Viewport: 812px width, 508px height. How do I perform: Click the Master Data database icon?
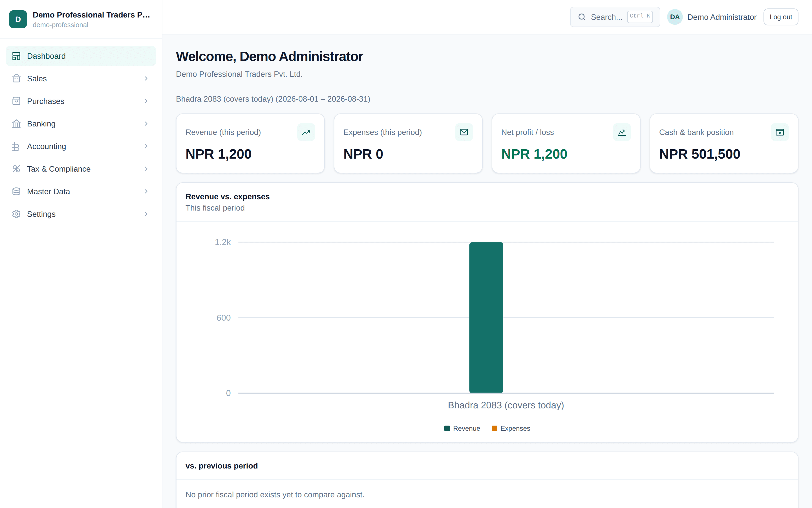point(16,192)
